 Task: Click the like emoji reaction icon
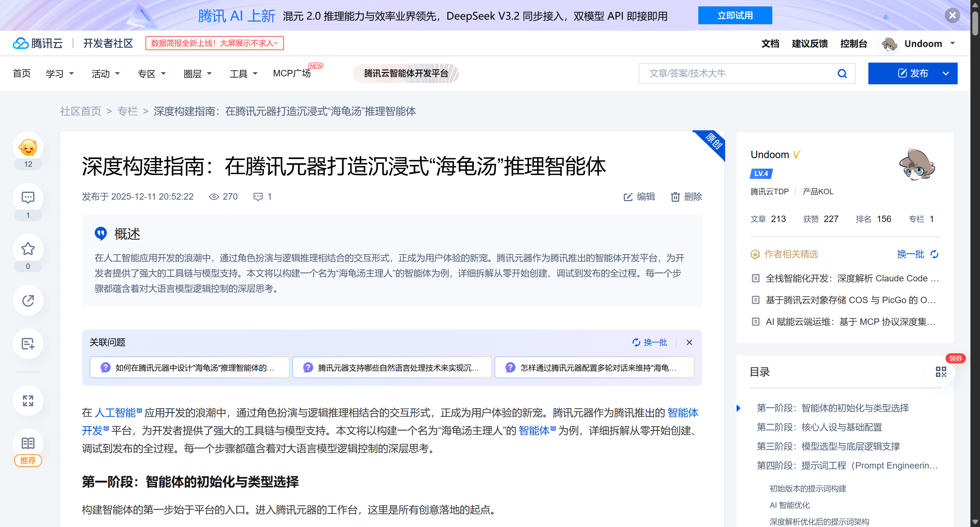pos(28,147)
